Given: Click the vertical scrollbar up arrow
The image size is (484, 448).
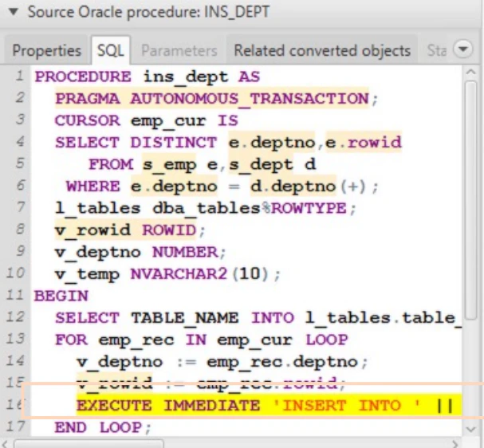Looking at the screenshot, I should coord(470,73).
